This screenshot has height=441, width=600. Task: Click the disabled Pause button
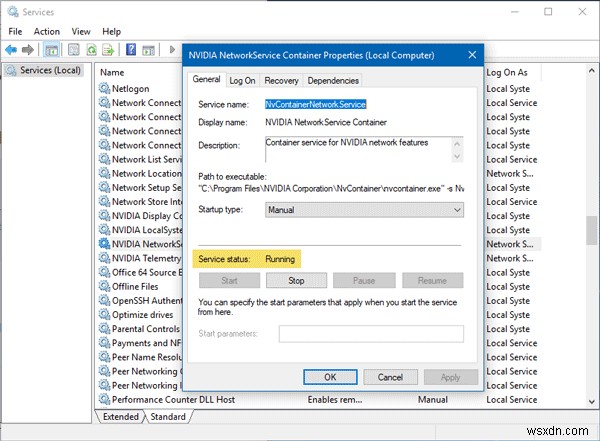(364, 281)
